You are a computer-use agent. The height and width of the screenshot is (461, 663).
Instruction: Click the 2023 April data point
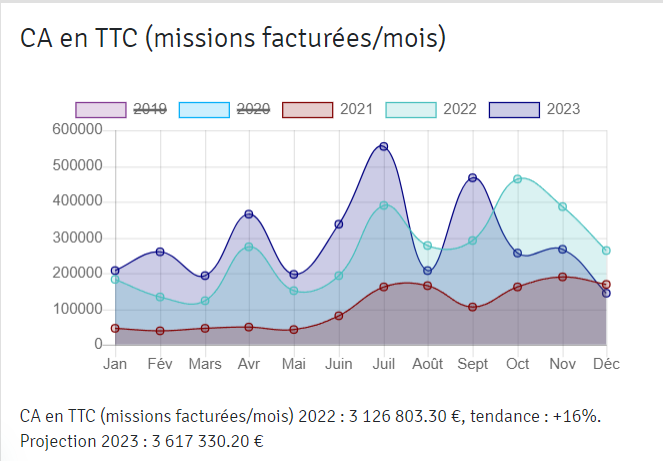(x=249, y=214)
